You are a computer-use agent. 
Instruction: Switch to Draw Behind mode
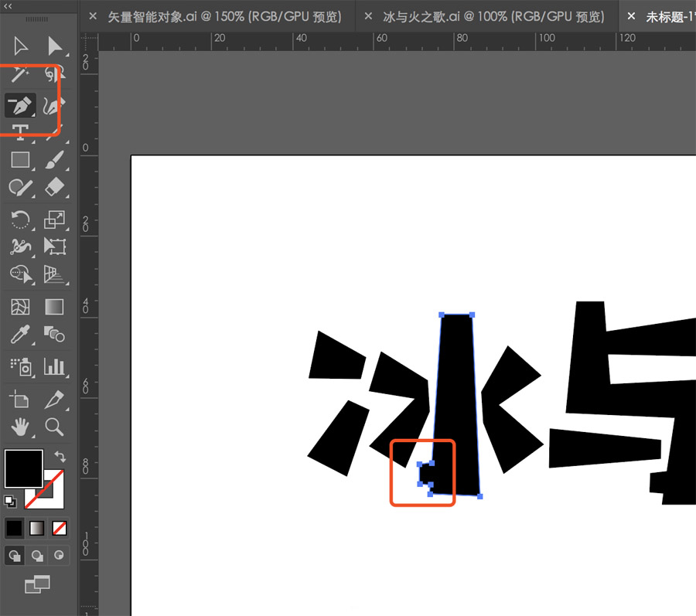pyautogui.click(x=37, y=555)
